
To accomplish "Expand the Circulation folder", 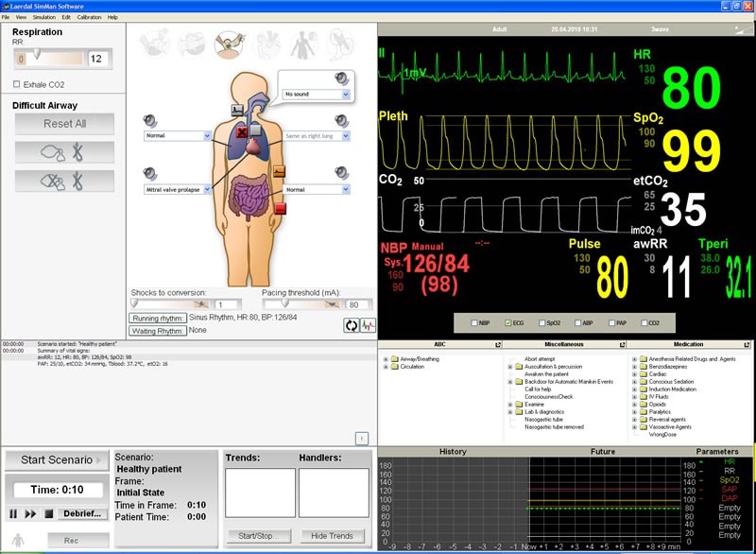I will point(386,367).
